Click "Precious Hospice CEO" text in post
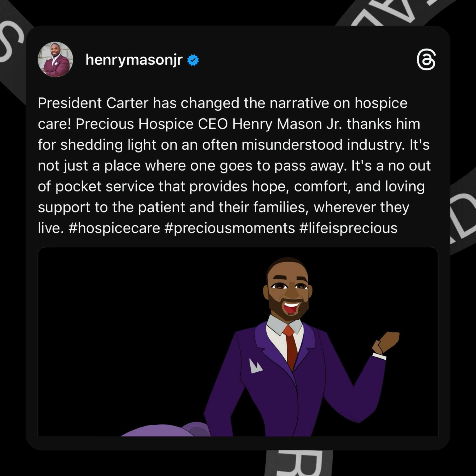Image resolution: width=476 pixels, height=476 pixels. 152,124
